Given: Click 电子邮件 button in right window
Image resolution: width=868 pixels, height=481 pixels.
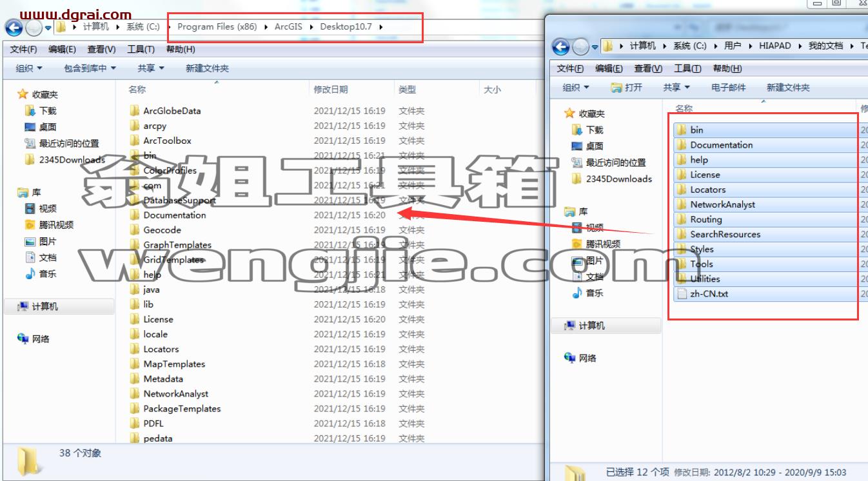Looking at the screenshot, I should tap(728, 88).
